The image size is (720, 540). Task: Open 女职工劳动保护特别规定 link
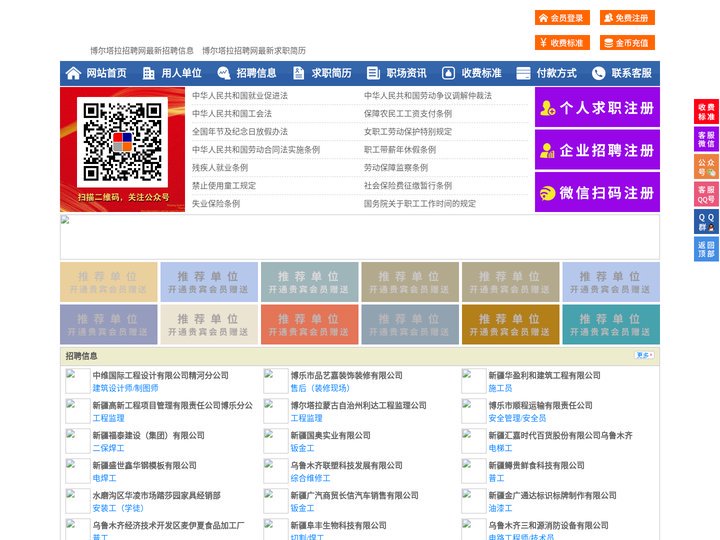pyautogui.click(x=408, y=131)
